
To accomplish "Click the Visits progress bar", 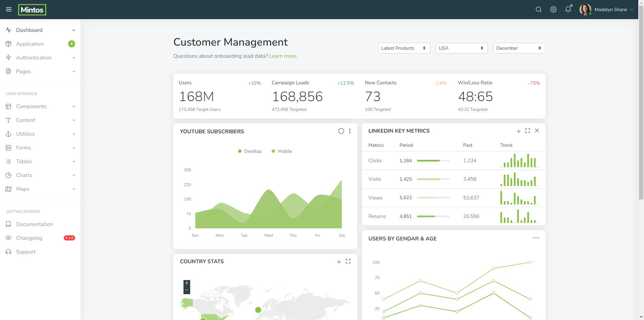I will (433, 179).
